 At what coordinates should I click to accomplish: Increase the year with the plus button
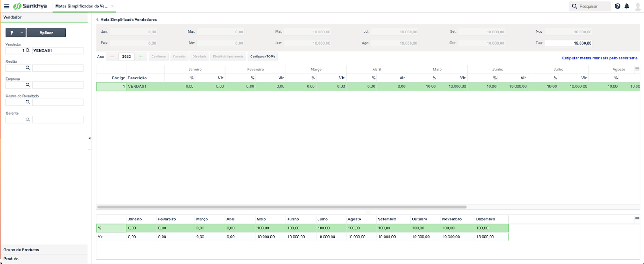[141, 57]
